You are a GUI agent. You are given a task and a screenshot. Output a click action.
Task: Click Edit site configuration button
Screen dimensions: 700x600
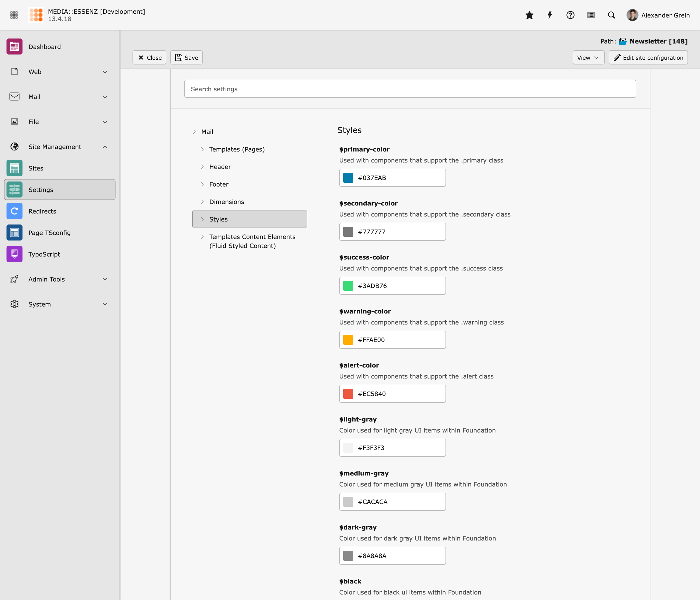pyautogui.click(x=648, y=58)
